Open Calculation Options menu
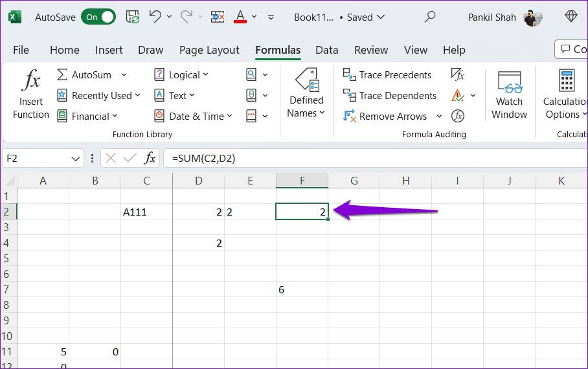This screenshot has height=369, width=588. pyautogui.click(x=565, y=94)
